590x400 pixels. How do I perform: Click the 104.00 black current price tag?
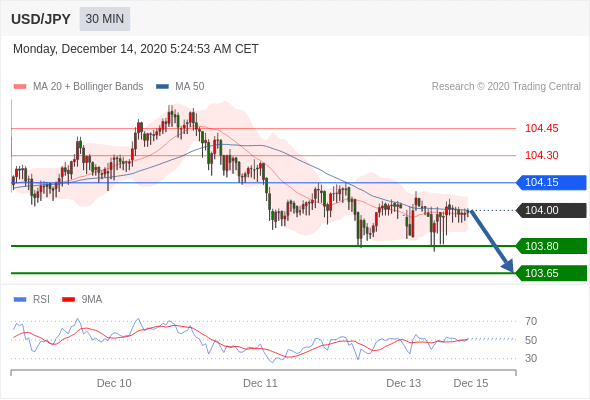(551, 210)
